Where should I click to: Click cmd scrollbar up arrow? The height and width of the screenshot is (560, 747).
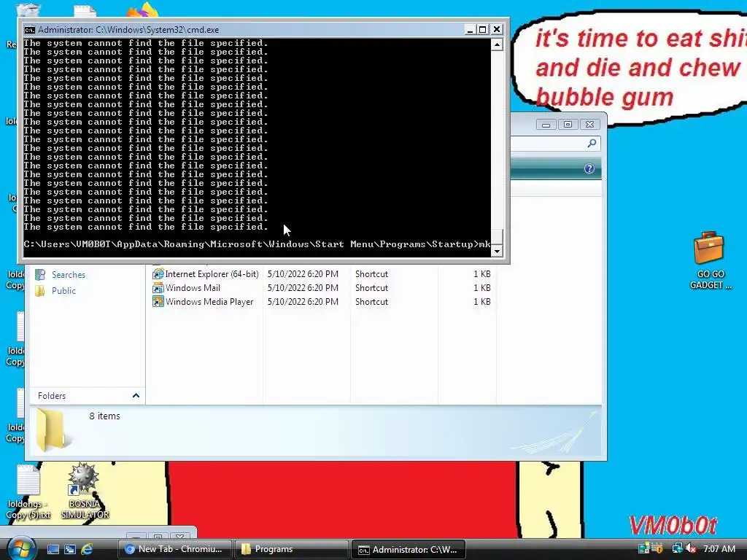pos(497,44)
